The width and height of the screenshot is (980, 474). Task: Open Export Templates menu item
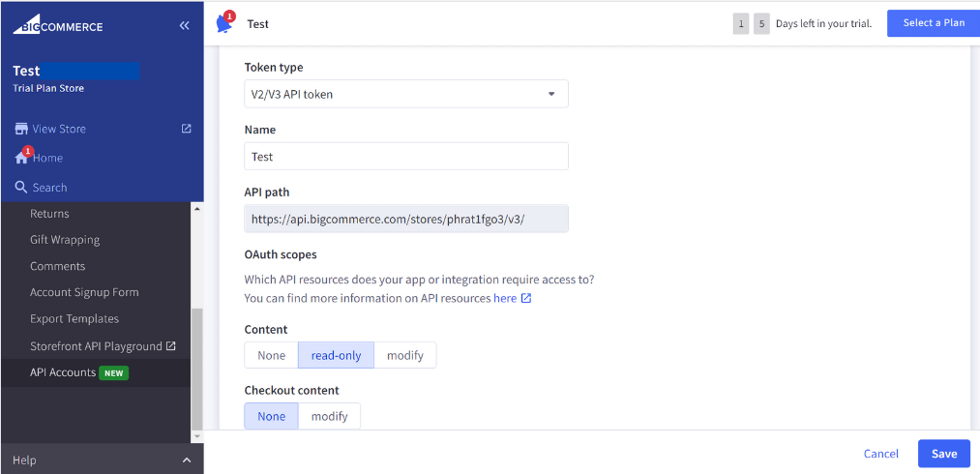pos(74,318)
